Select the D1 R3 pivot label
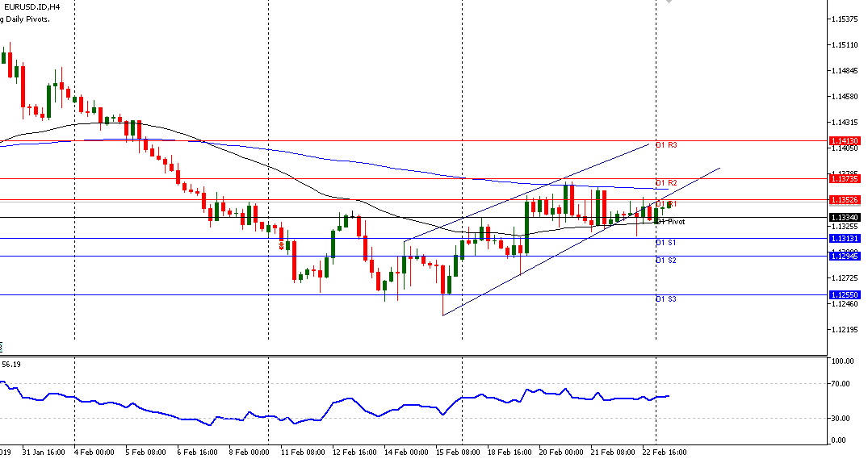This screenshot has height=459, width=868. (666, 145)
